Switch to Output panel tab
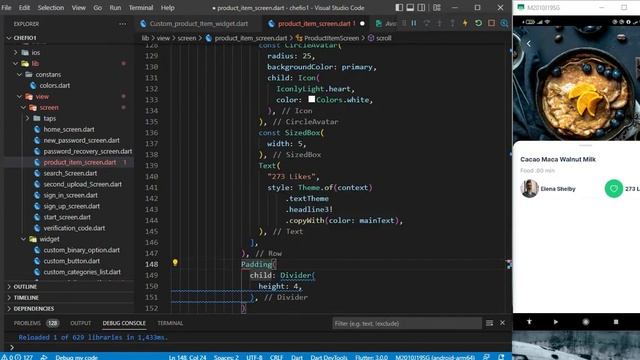The height and width of the screenshot is (360, 640). (80, 323)
